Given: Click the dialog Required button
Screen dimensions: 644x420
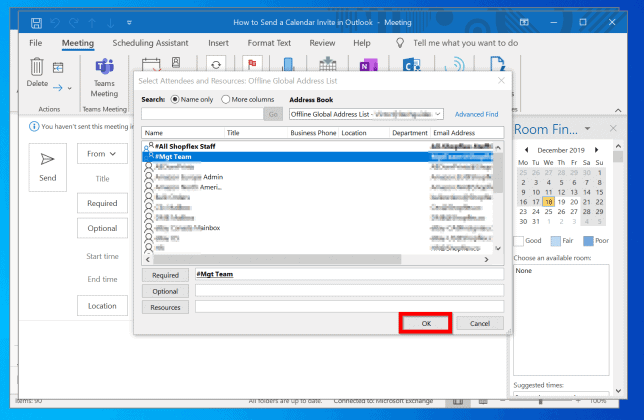Looking at the screenshot, I should point(165,275).
